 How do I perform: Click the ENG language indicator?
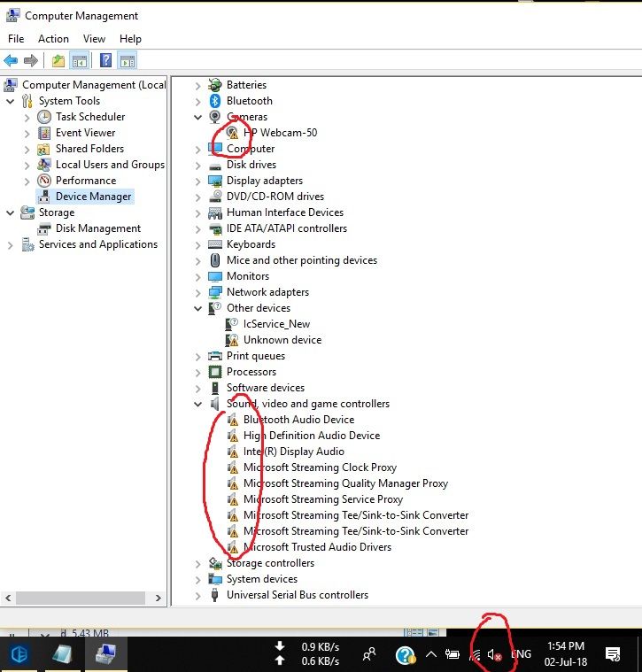[521, 654]
